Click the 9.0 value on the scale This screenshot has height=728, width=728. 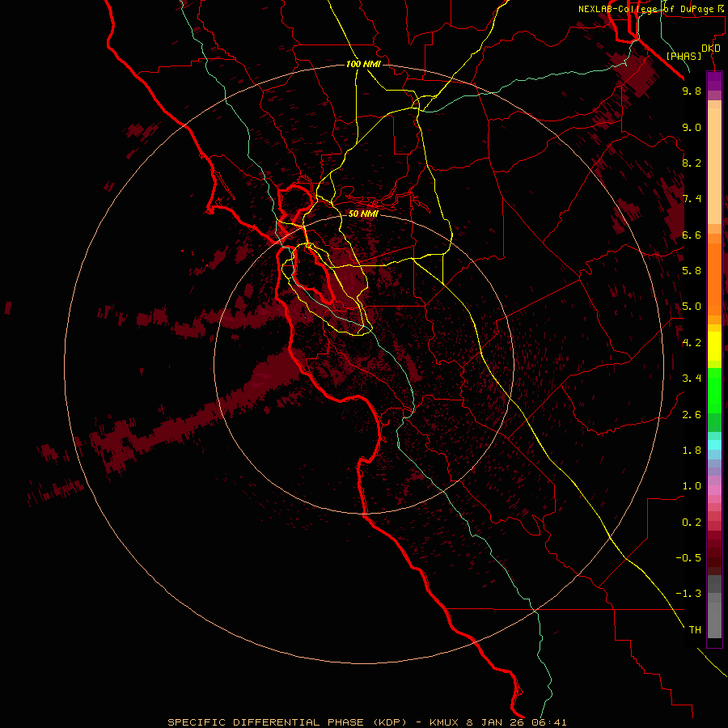click(x=692, y=127)
